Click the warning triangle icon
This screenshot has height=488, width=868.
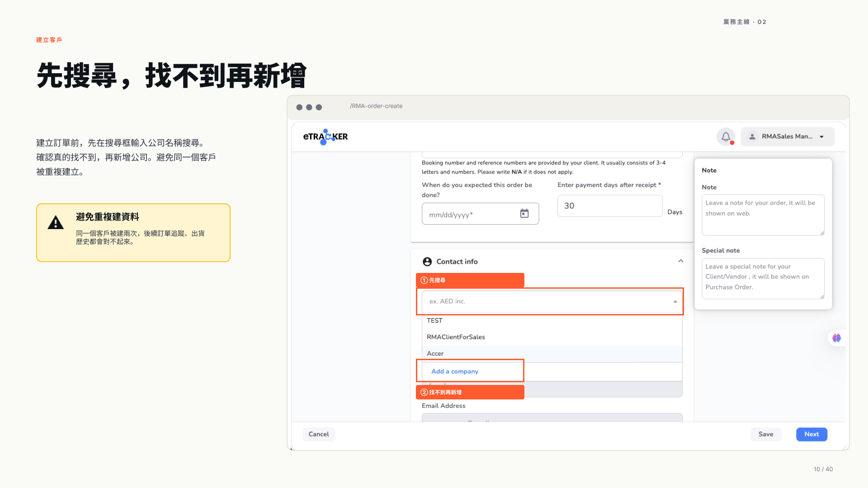point(56,222)
